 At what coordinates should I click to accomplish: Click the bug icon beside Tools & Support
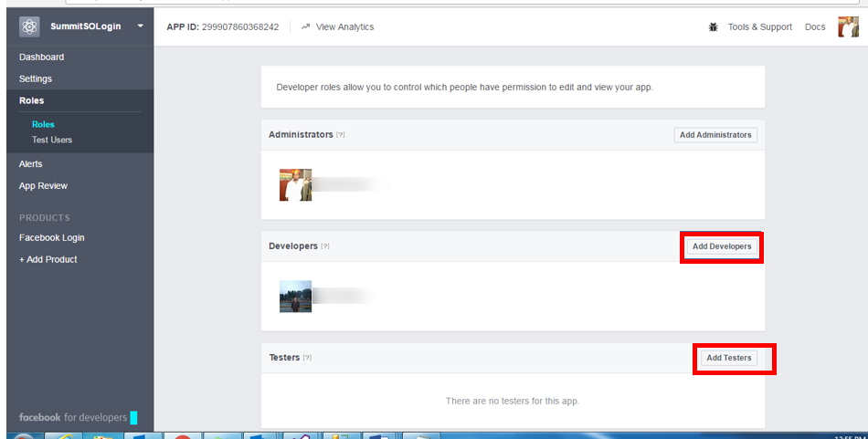click(713, 27)
